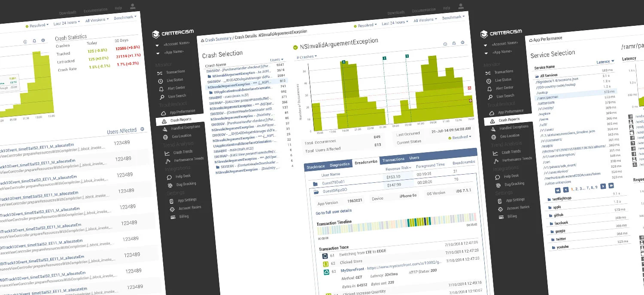The image size is (644, 295).
Task: Sort by Revenue Risk column dropdown
Action: coord(399,168)
